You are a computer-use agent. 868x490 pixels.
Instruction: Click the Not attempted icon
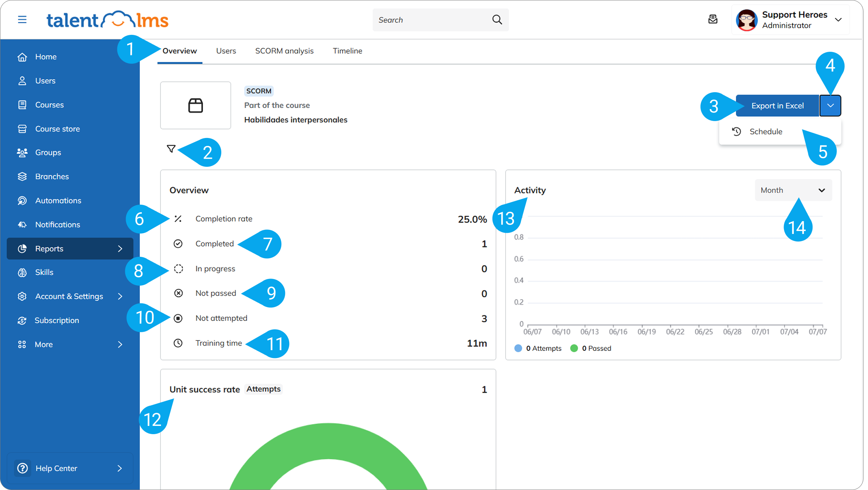(178, 318)
